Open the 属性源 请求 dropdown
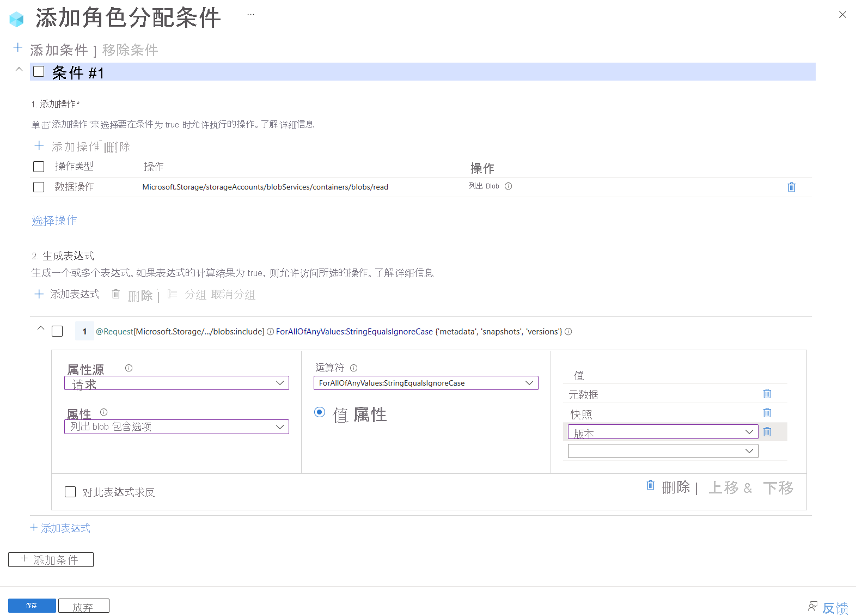This screenshot has height=616, width=856. pos(176,383)
